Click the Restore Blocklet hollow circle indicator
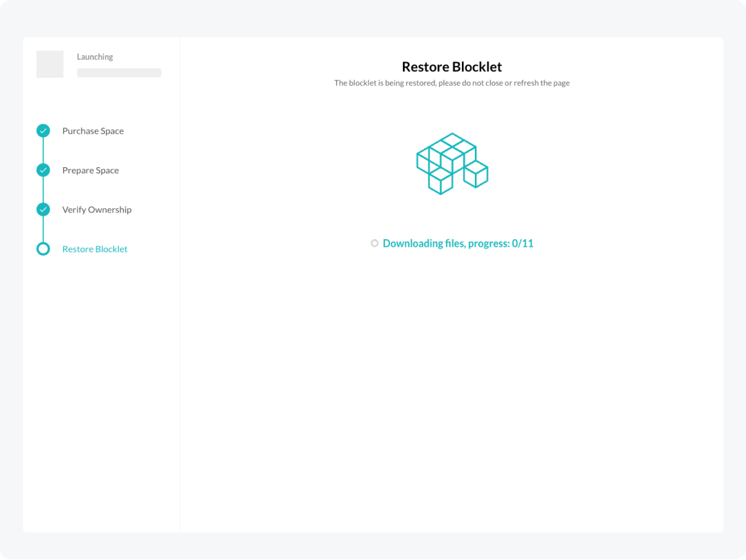The width and height of the screenshot is (746, 560). pyautogui.click(x=43, y=249)
